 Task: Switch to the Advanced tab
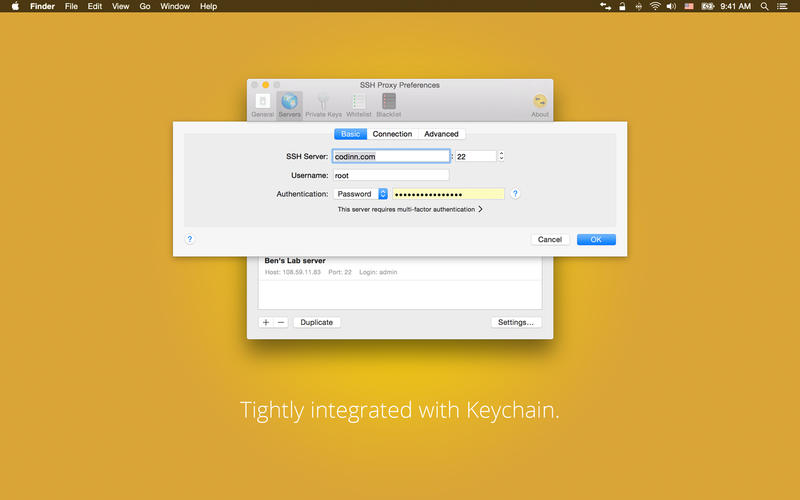[441, 134]
